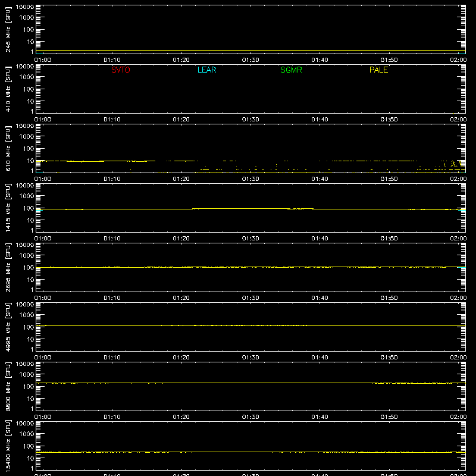476x476 pixels.
Task: Click the red SVTO station label
Action: (121, 70)
